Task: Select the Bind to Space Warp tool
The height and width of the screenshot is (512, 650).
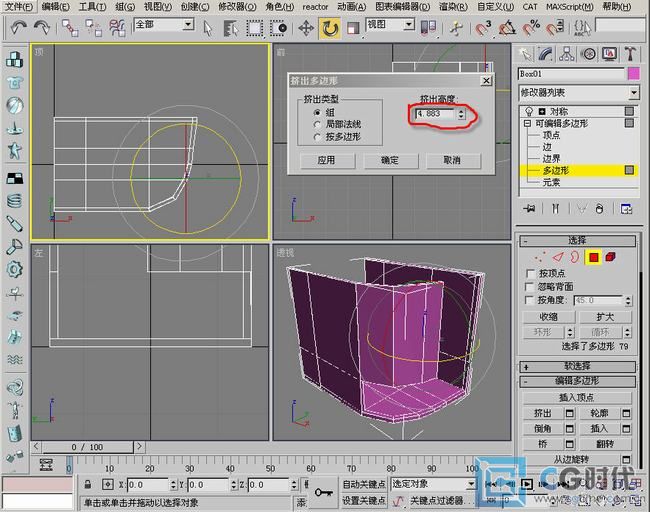Action: 117,28
